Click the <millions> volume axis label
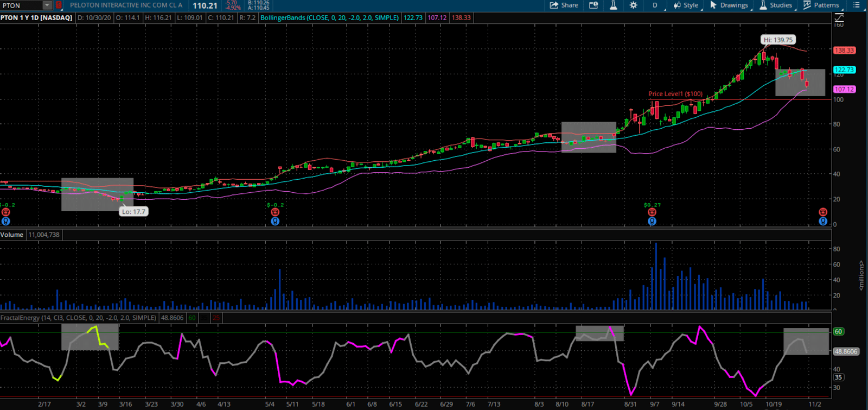The height and width of the screenshot is (410, 868). click(x=861, y=275)
